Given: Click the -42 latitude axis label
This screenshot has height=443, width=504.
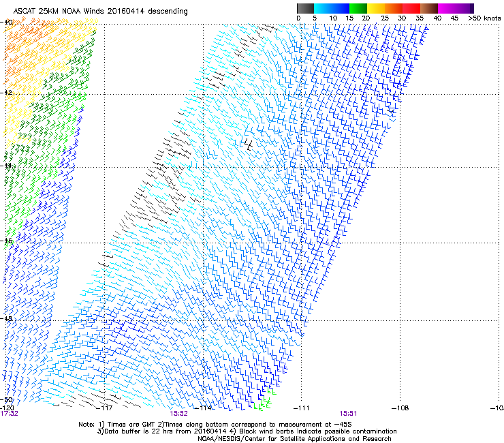Looking at the screenshot, I should [x=6, y=92].
